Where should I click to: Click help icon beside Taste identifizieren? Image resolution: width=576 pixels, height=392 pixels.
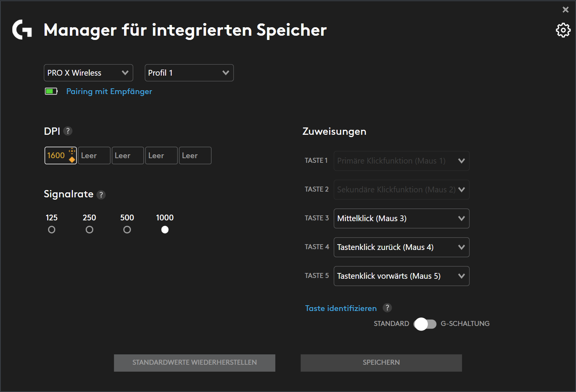click(x=387, y=308)
